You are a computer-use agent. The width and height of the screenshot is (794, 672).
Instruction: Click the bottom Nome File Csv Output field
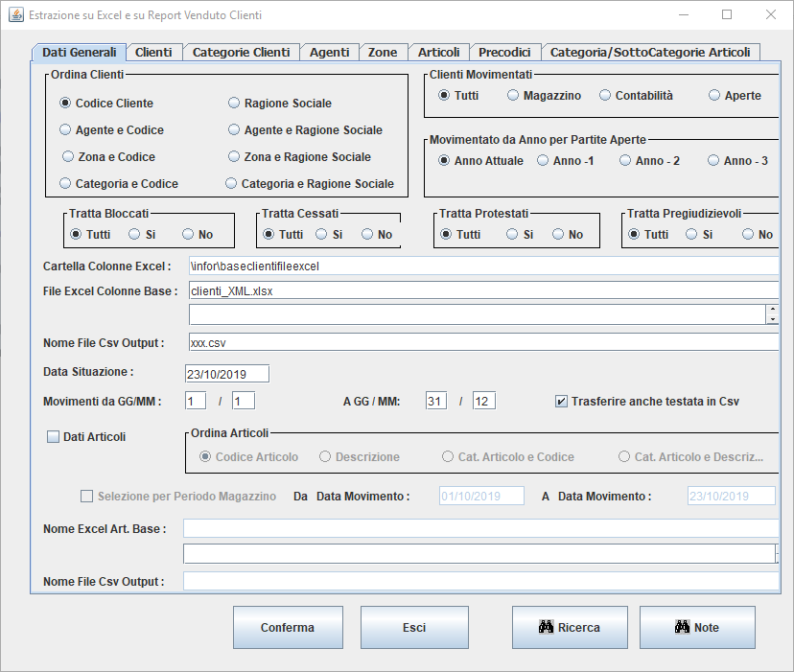[481, 581]
